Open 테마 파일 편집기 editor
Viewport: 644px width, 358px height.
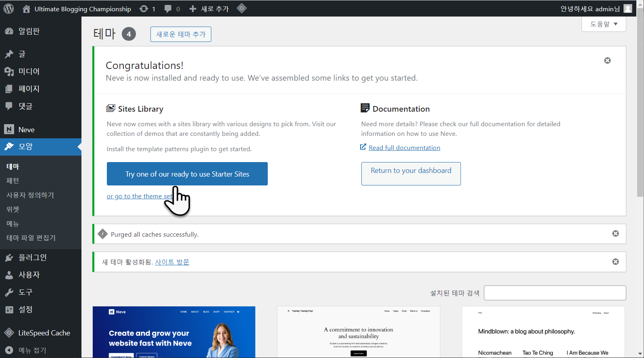point(31,238)
